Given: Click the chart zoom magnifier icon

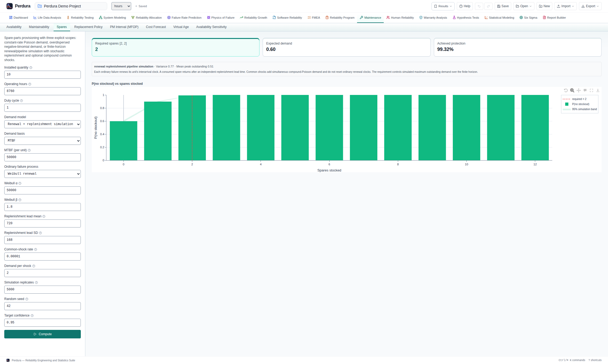Looking at the screenshot, I should [572, 90].
